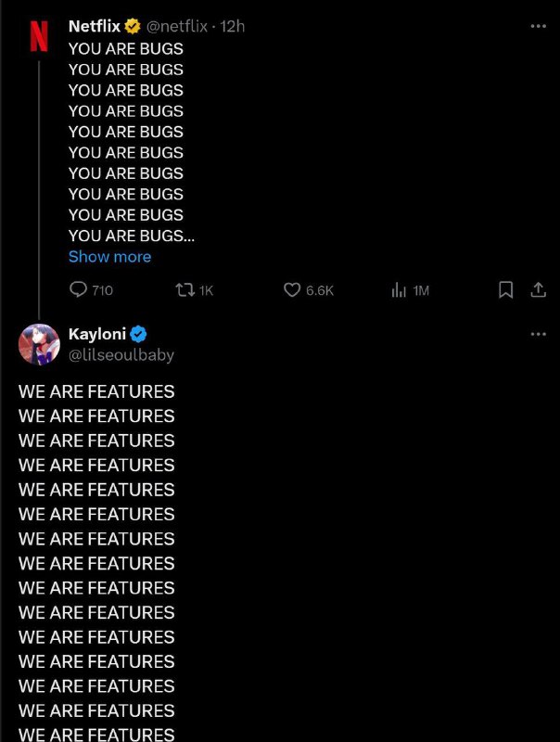
Task: Click the reply icon showing 710
Action: point(80,290)
